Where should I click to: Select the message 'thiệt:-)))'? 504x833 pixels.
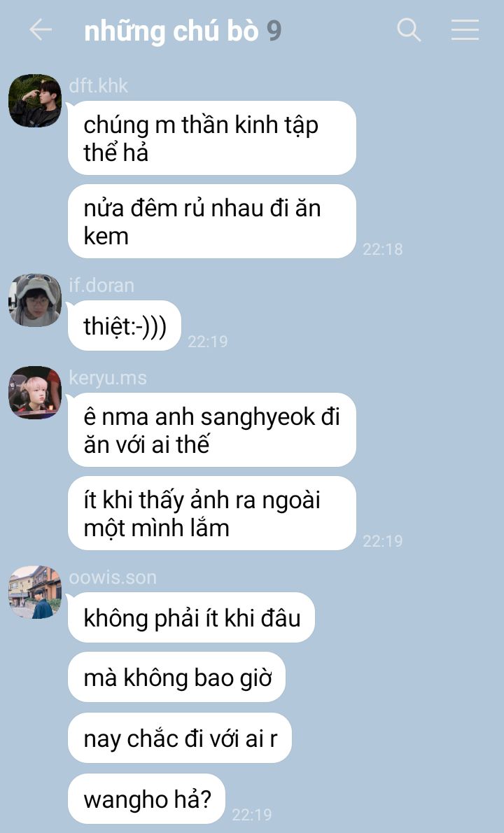tap(125, 325)
